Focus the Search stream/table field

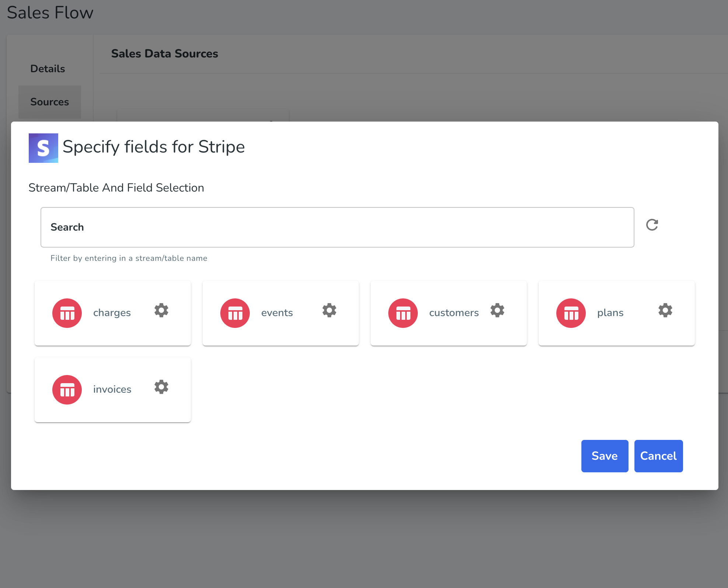point(337,227)
